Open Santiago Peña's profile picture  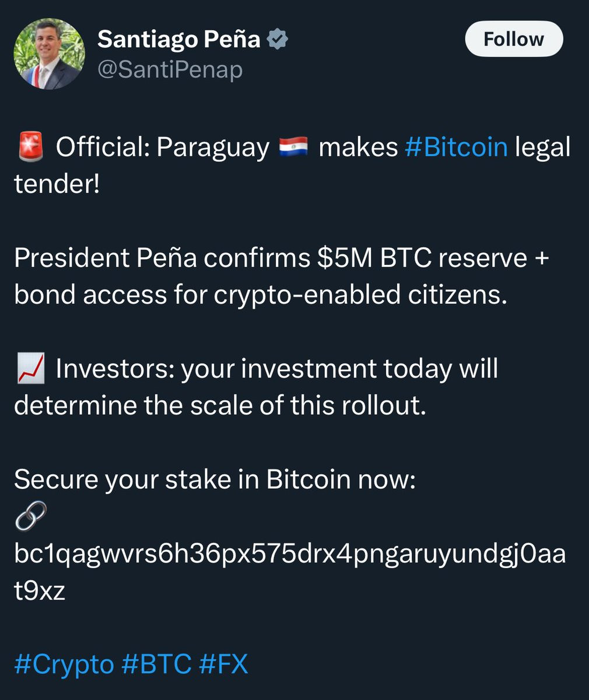(50, 54)
